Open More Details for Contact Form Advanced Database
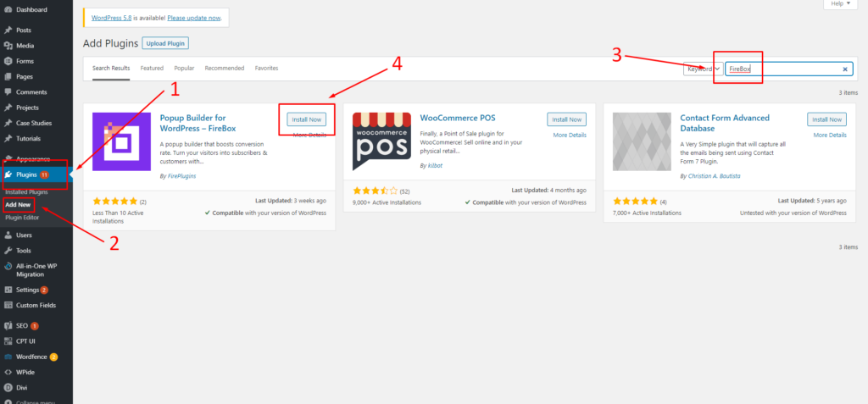868x404 pixels. (x=830, y=135)
